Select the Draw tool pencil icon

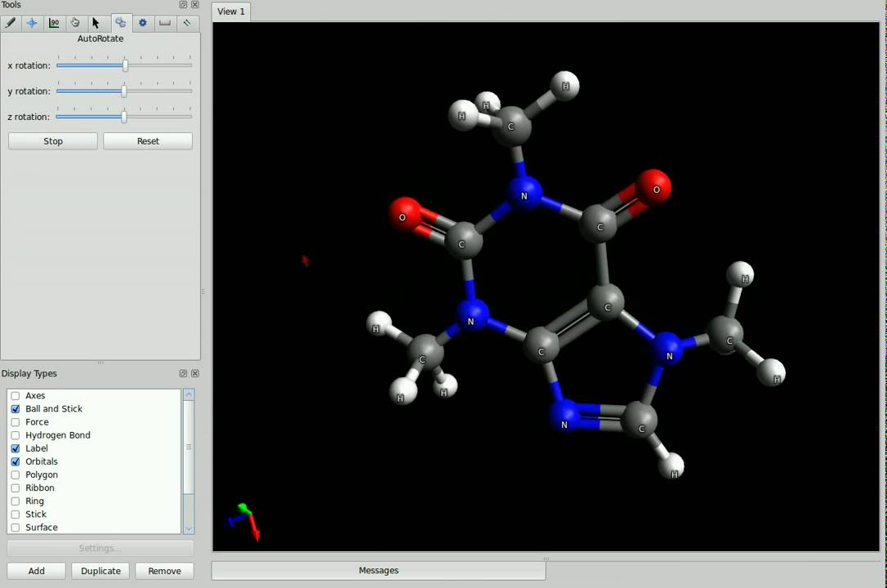coord(10,23)
